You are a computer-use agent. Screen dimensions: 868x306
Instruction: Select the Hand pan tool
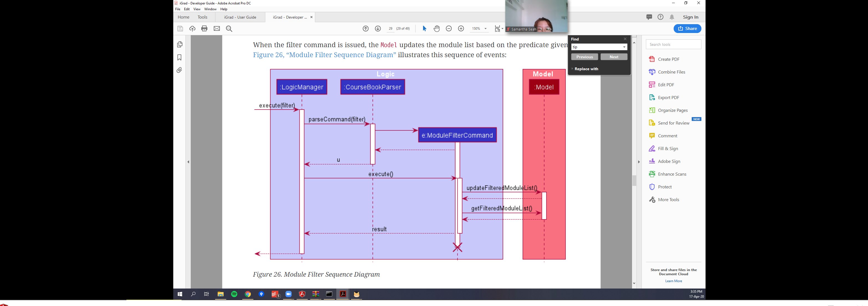(x=437, y=29)
